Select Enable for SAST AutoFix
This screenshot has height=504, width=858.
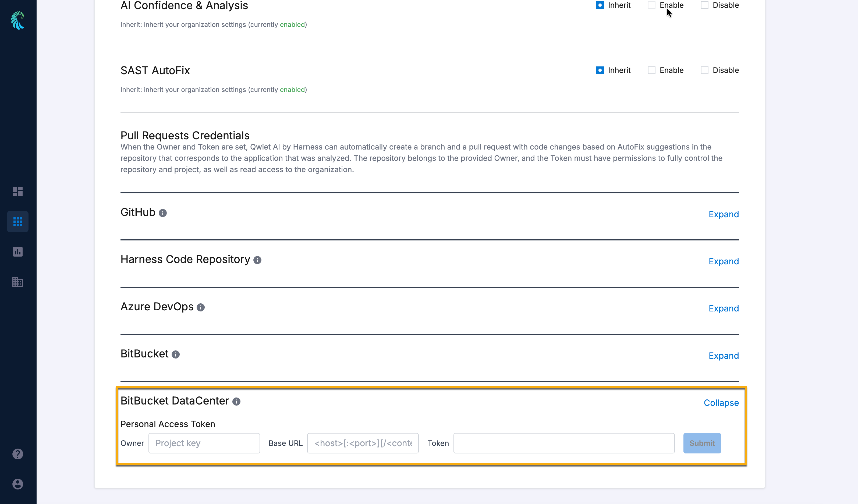click(x=652, y=70)
